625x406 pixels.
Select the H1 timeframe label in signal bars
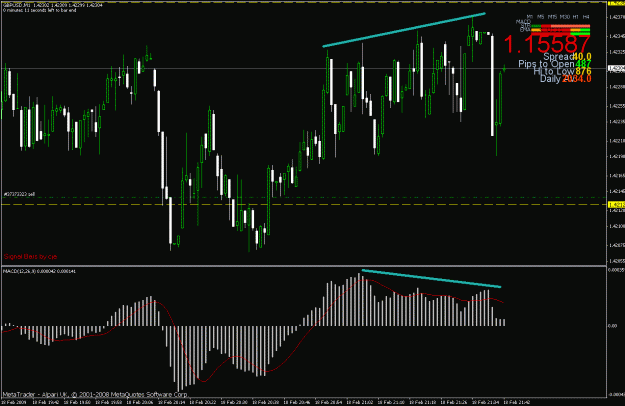click(x=576, y=17)
